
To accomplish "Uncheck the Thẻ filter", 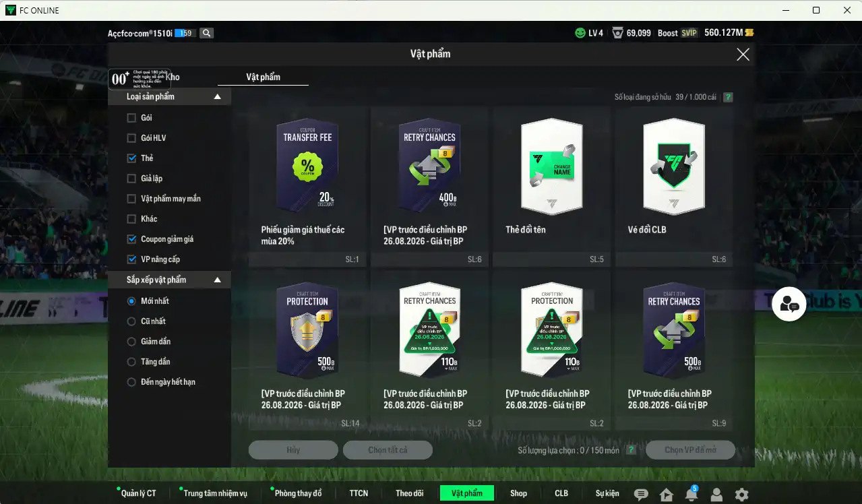I will click(131, 158).
